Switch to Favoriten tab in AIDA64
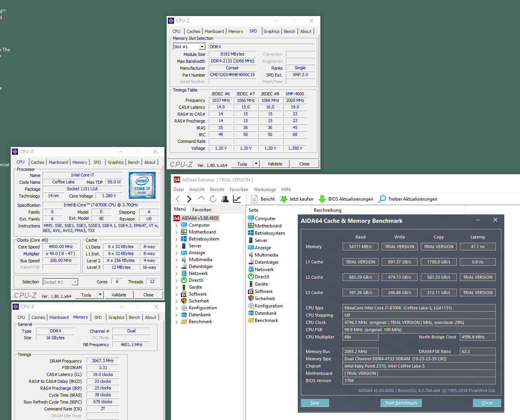Image resolution: width=520 pixels, height=420 pixels. coord(202,209)
